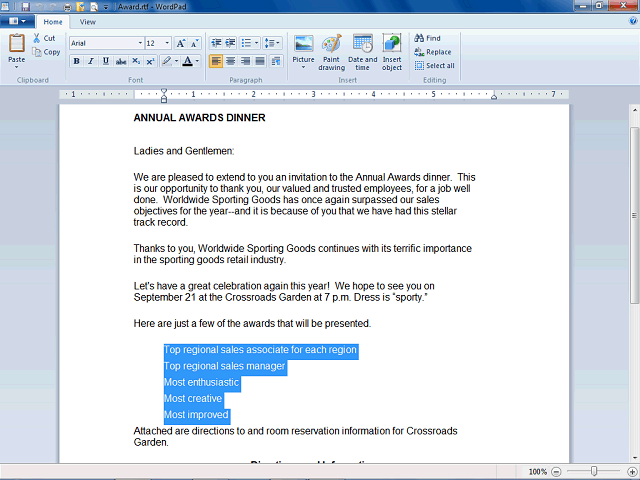Open the font color dropdown arrow
The height and width of the screenshot is (480, 640).
click(x=198, y=61)
